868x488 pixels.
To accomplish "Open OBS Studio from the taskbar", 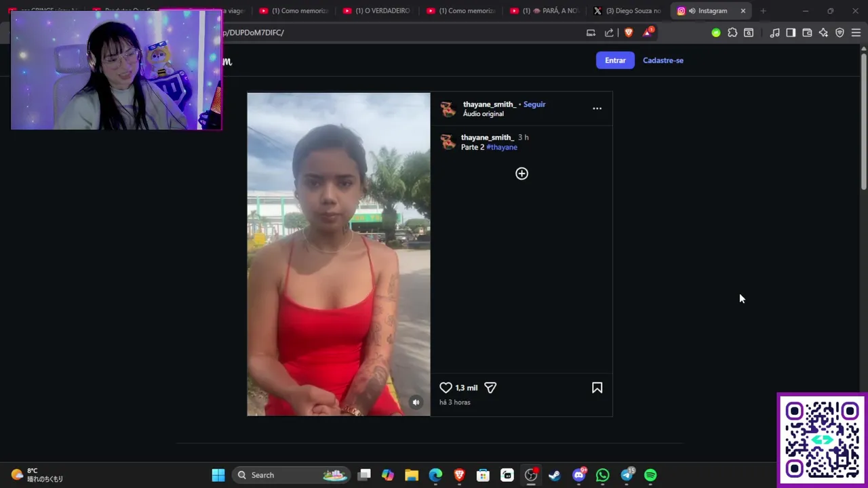I will 531,475.
